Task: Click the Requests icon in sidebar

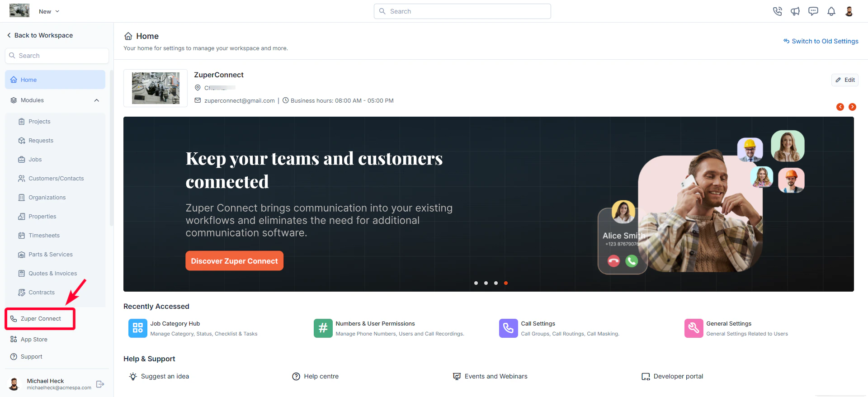Action: pos(22,141)
